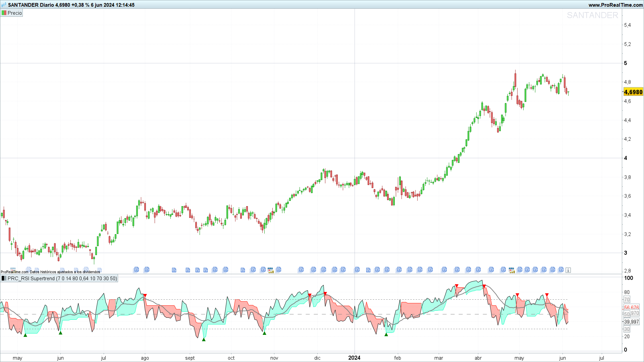Click the candlestick chart icon before SANTANDER title

pos(4,5)
